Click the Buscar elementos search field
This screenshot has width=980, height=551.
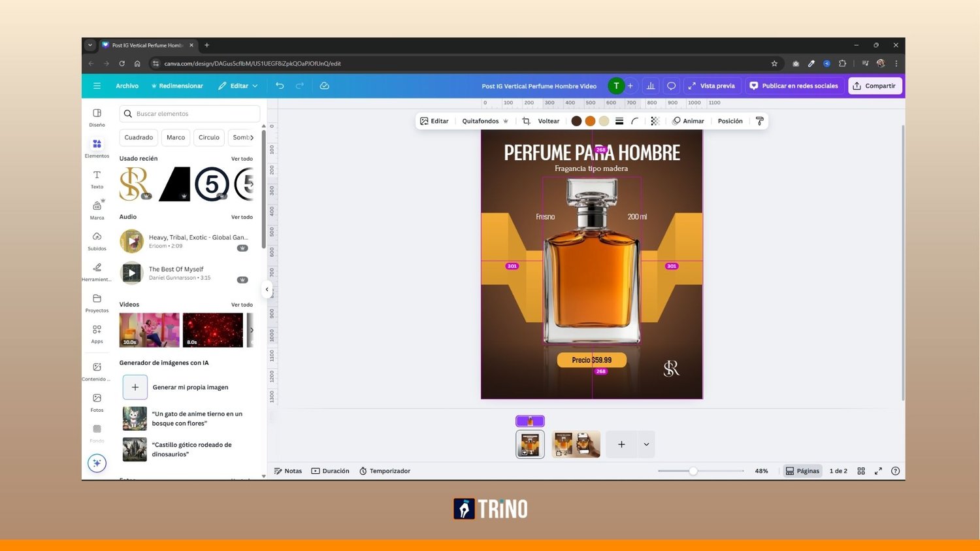click(x=189, y=114)
